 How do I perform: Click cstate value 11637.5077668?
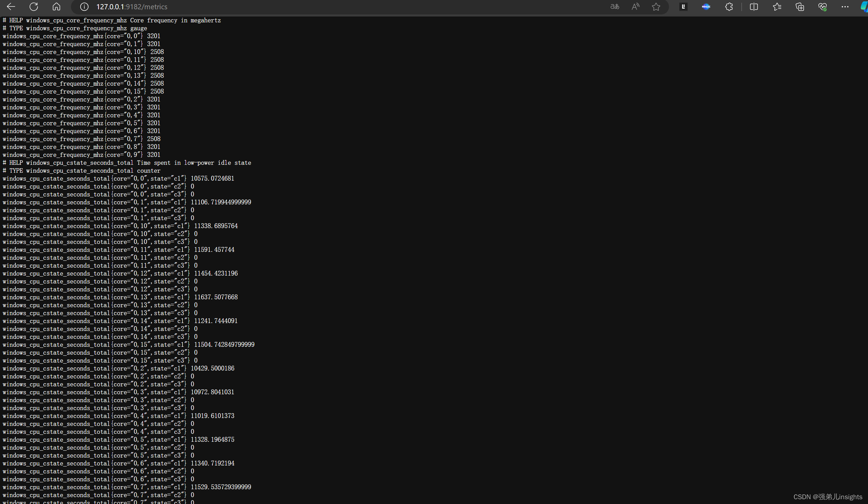(216, 298)
